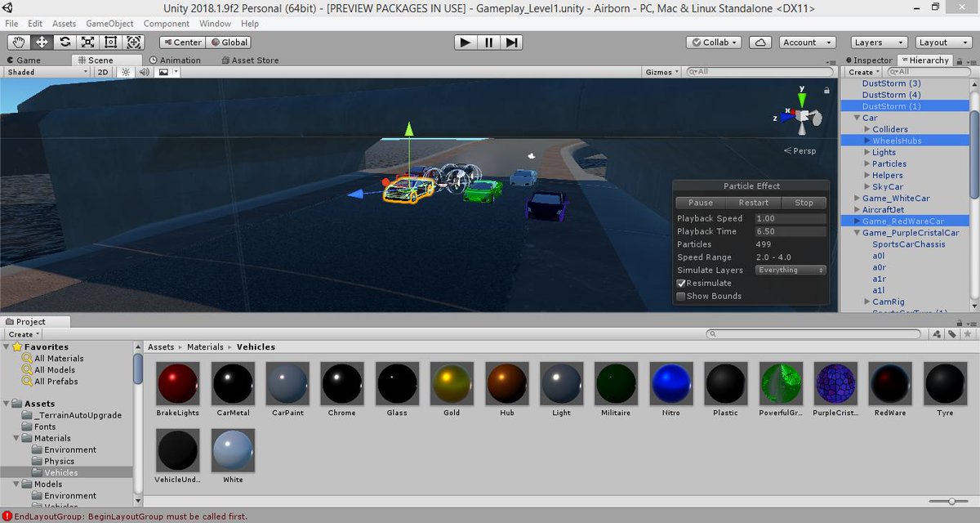Viewport: 980px width, 523px height.
Task: Expand Game_WhiteCar in hierarchy
Action: 857,198
